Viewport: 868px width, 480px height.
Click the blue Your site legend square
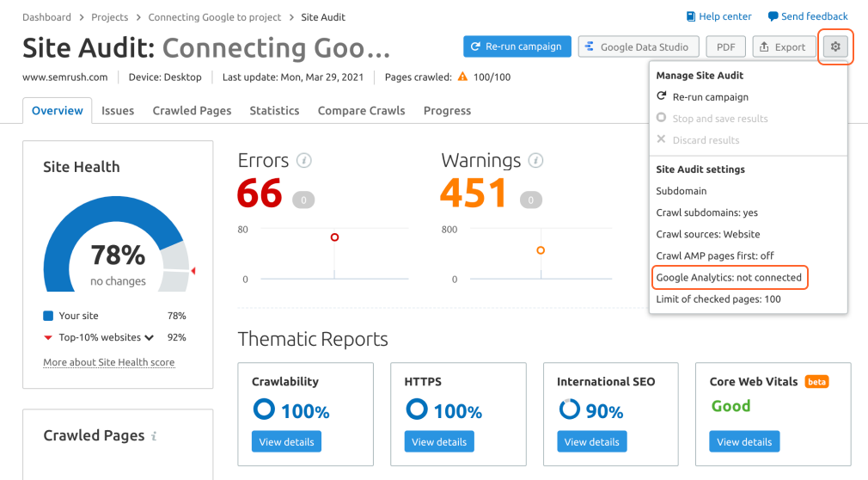click(x=48, y=316)
